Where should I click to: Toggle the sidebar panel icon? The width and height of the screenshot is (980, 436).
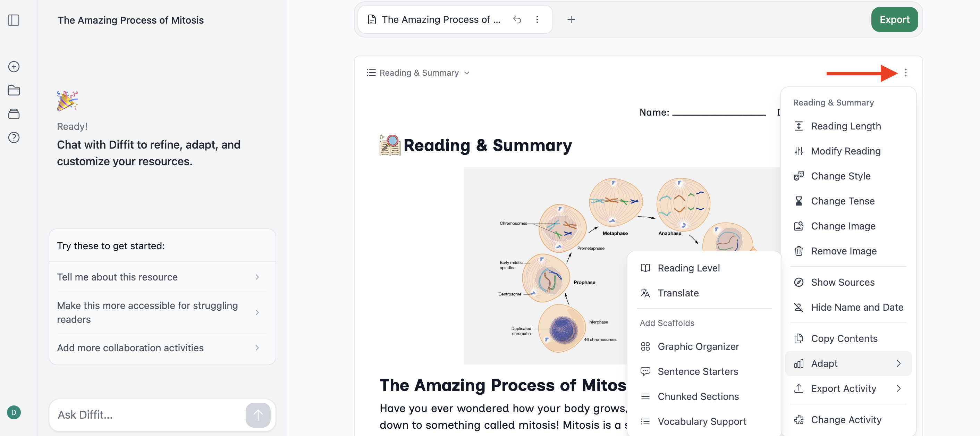click(x=14, y=20)
